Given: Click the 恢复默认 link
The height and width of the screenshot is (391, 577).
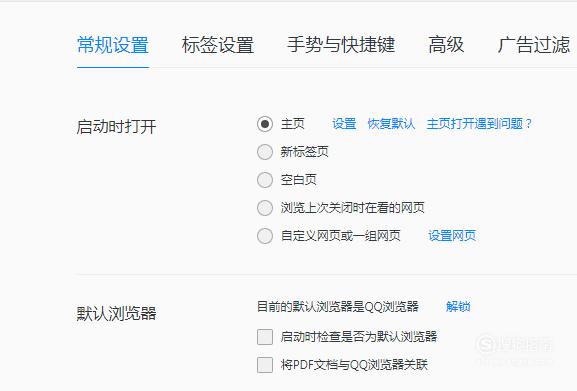Looking at the screenshot, I should (391, 124).
